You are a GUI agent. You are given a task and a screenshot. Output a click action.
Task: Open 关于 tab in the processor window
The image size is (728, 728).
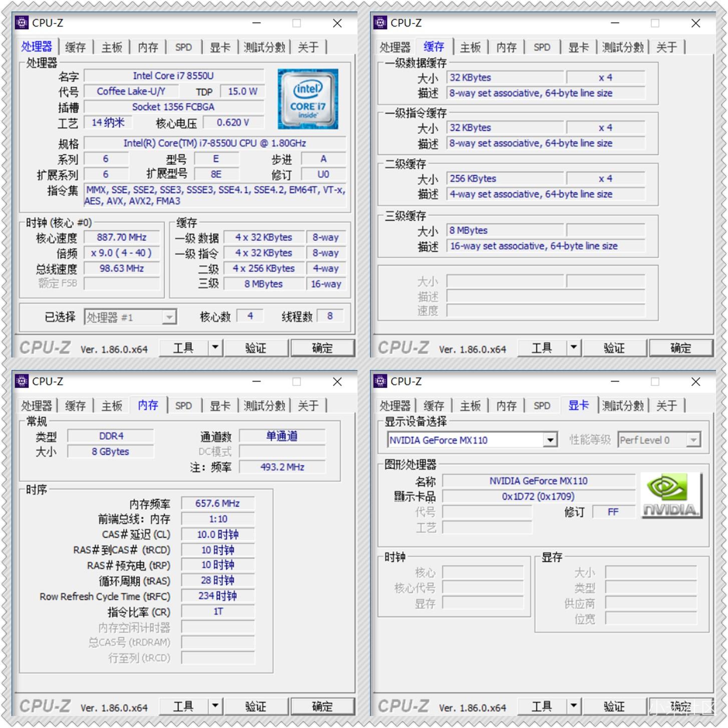pyautogui.click(x=308, y=47)
